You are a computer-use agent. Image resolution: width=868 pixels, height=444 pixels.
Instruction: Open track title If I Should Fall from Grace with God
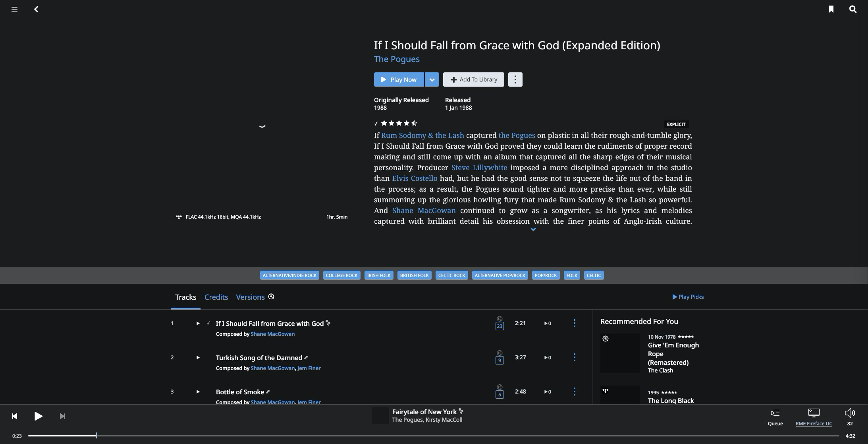pyautogui.click(x=270, y=324)
